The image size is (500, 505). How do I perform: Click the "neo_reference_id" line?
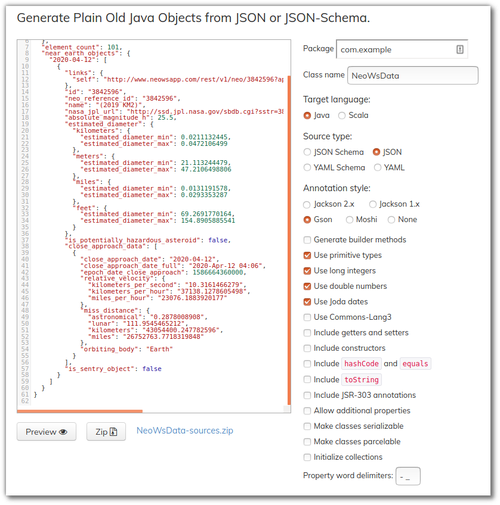tap(122, 98)
